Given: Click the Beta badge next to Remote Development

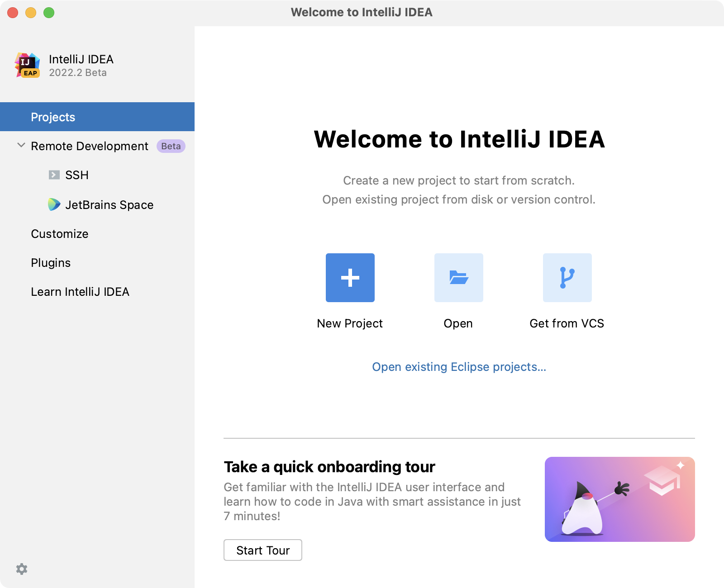Looking at the screenshot, I should point(170,146).
